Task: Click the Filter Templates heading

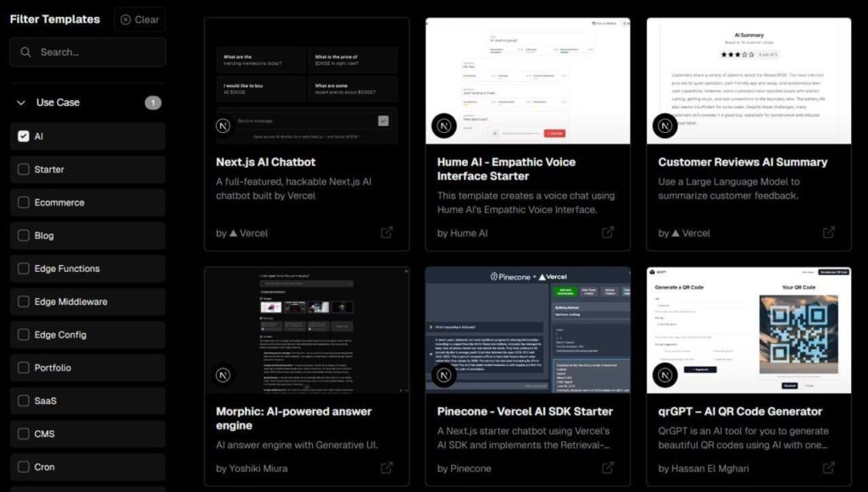Action: coord(55,19)
